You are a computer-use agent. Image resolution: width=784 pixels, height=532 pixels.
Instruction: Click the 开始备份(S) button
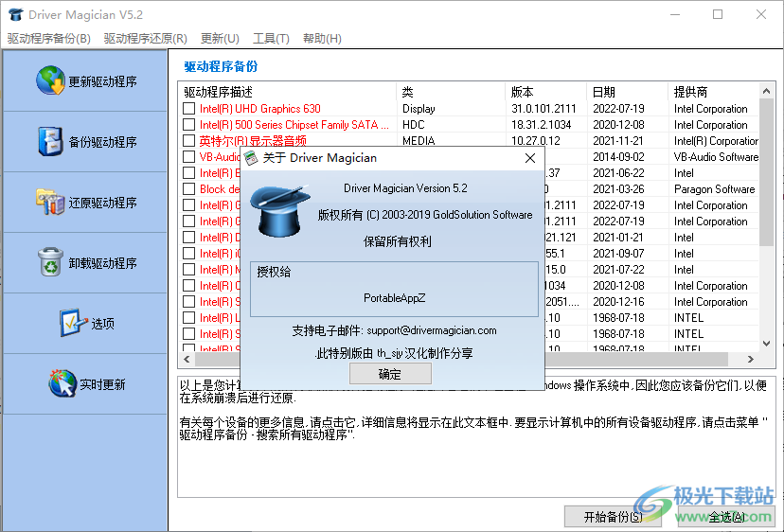coord(613,517)
